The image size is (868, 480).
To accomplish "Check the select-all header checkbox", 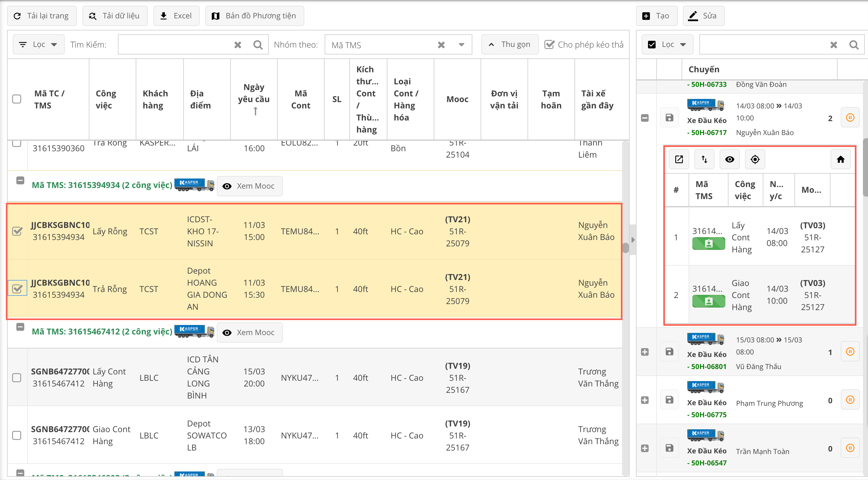I will pyautogui.click(x=16, y=99).
